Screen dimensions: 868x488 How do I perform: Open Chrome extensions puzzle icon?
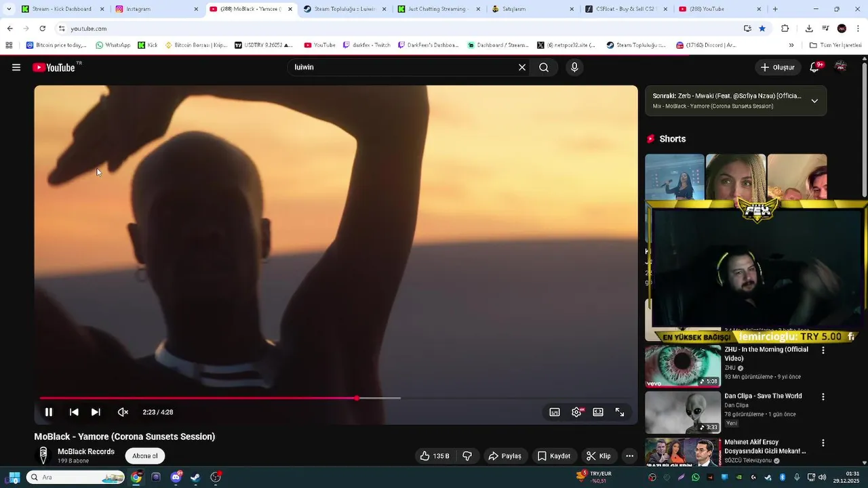785,28
